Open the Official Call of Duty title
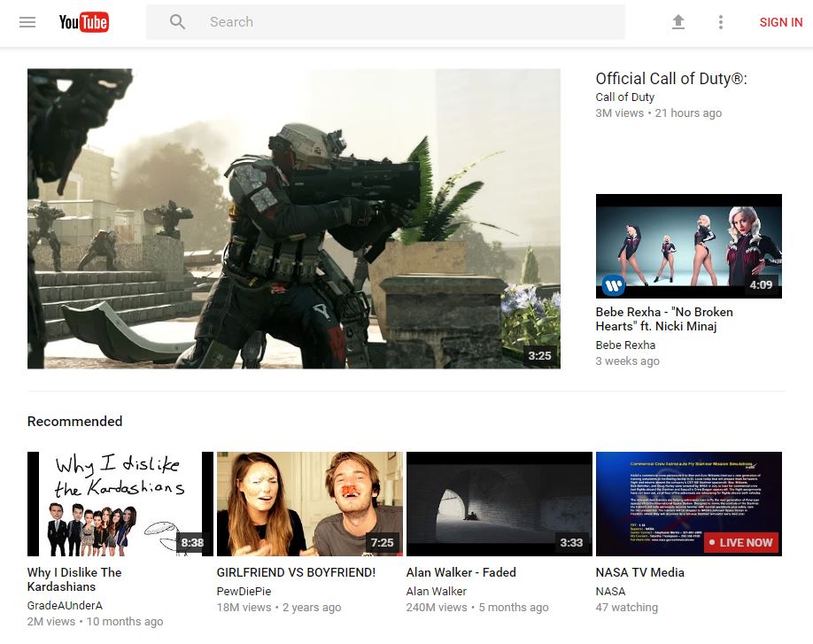Image resolution: width=813 pixels, height=644 pixels. tap(671, 78)
